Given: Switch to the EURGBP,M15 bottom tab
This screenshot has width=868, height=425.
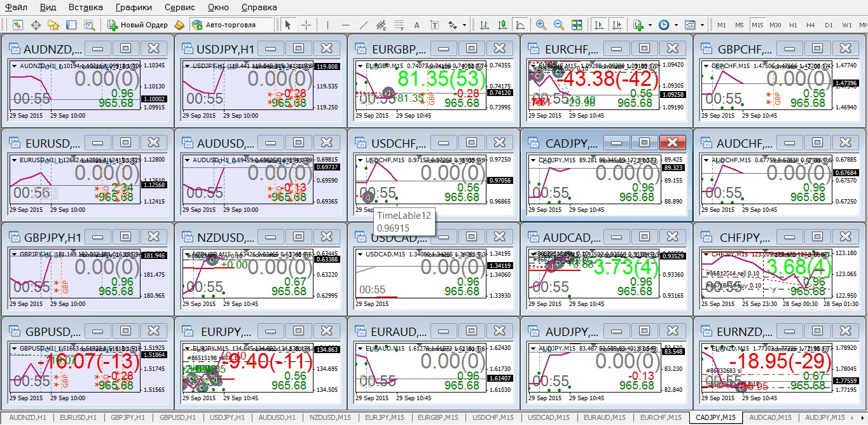Looking at the screenshot, I should click(439, 417).
